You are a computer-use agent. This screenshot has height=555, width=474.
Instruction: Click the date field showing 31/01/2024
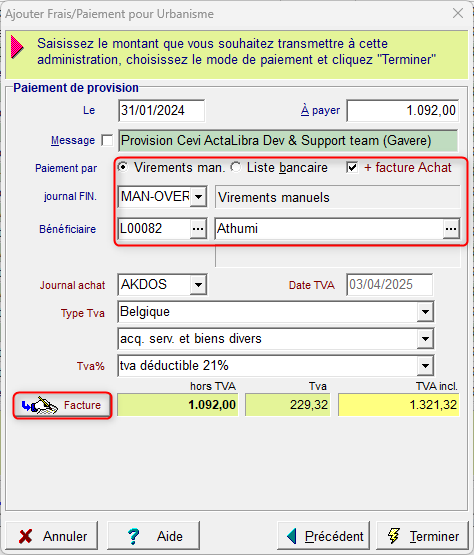click(161, 111)
